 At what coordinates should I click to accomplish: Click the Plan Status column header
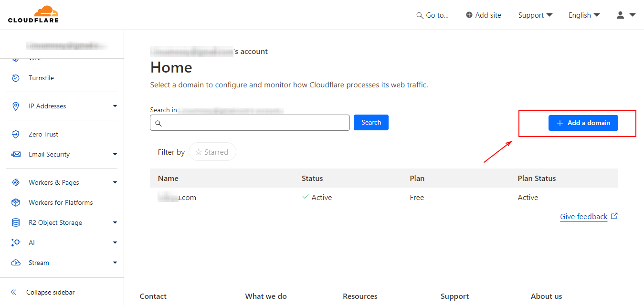click(x=537, y=178)
